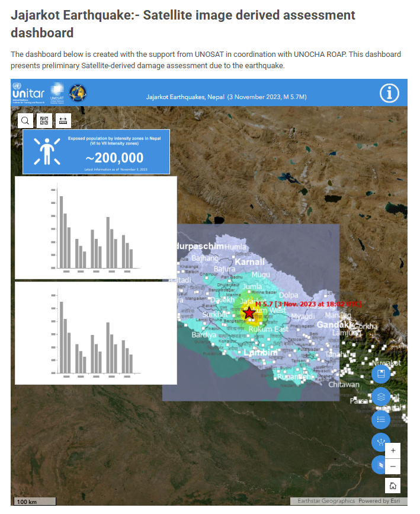The image size is (420, 514).
Task: Click the red M 5.7 earthquake label
Action: [x=308, y=304]
